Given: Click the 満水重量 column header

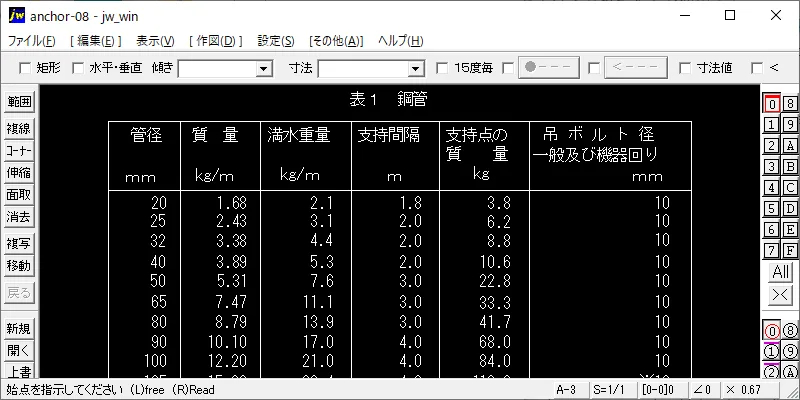Looking at the screenshot, I should (x=299, y=136).
